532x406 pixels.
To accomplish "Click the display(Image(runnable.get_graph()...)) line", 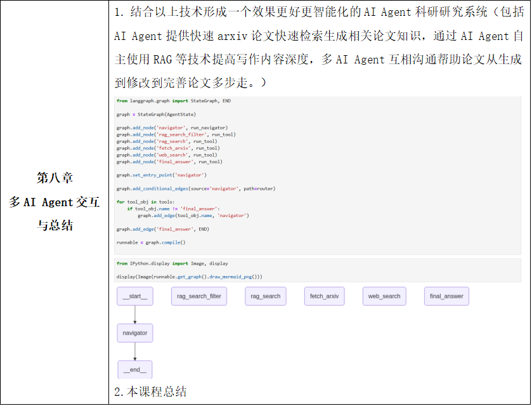I will (190, 277).
